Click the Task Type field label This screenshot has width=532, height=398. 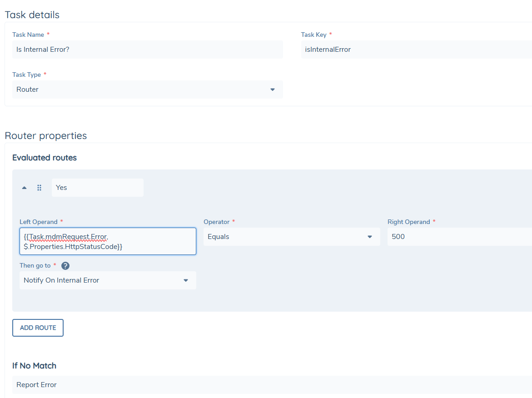pos(26,75)
